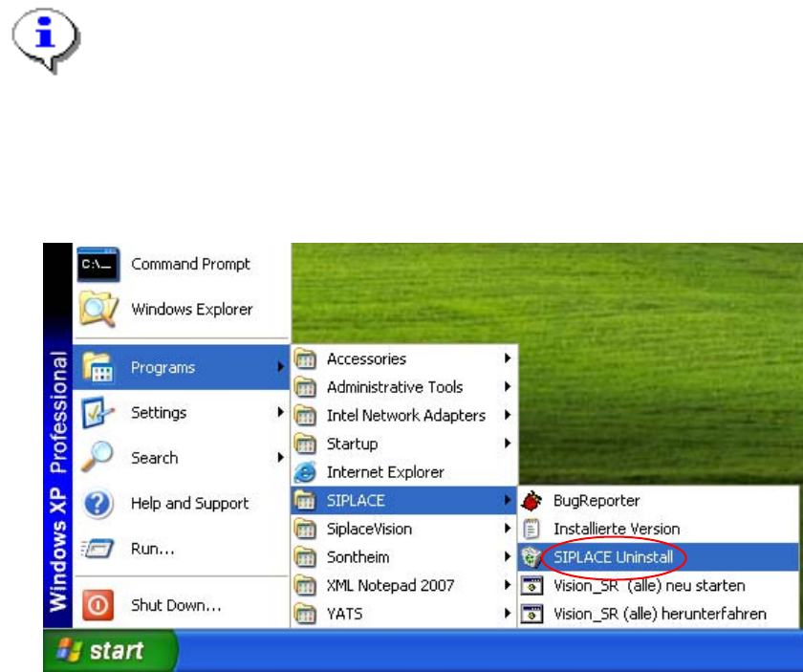Click the SiplaceVision folder icon
Screen dimensions: 803x672
305,529
